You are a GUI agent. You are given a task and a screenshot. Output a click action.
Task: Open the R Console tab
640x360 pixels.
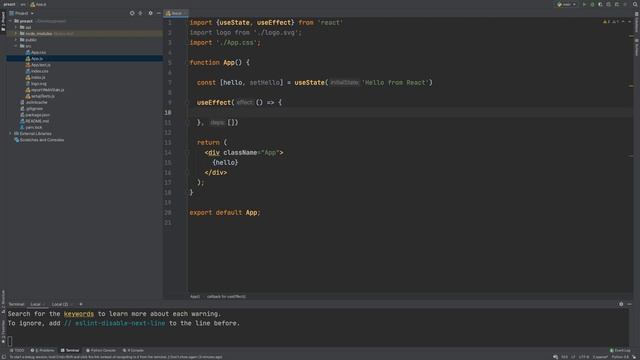click(133, 350)
